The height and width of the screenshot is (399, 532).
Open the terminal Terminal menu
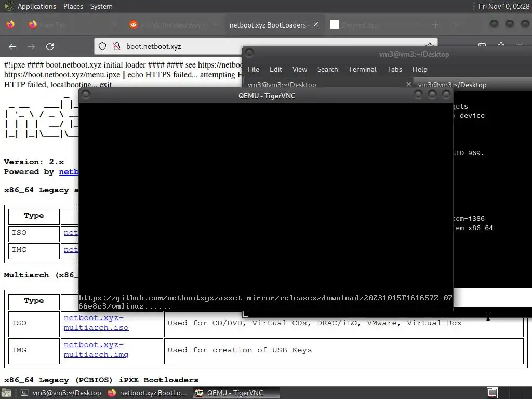(362, 69)
